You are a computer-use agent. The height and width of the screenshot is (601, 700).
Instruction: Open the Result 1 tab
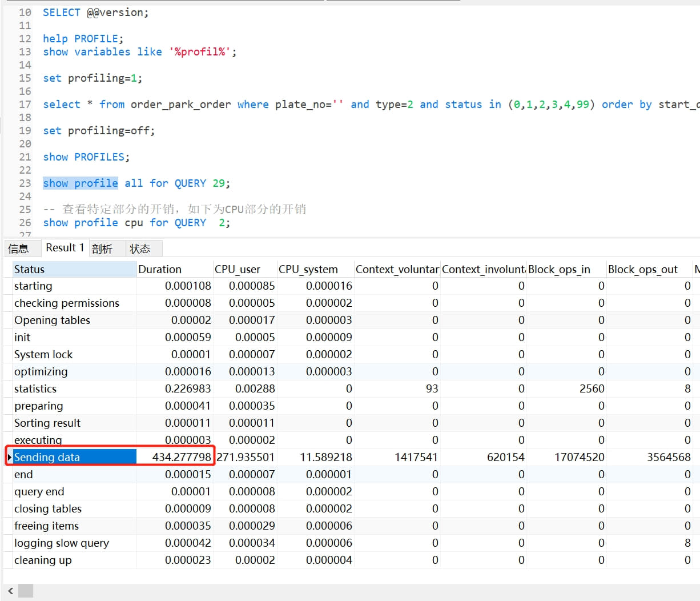(65, 248)
